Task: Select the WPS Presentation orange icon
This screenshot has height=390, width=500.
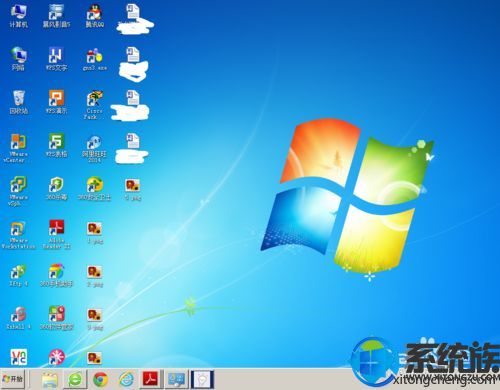Action: [x=56, y=102]
